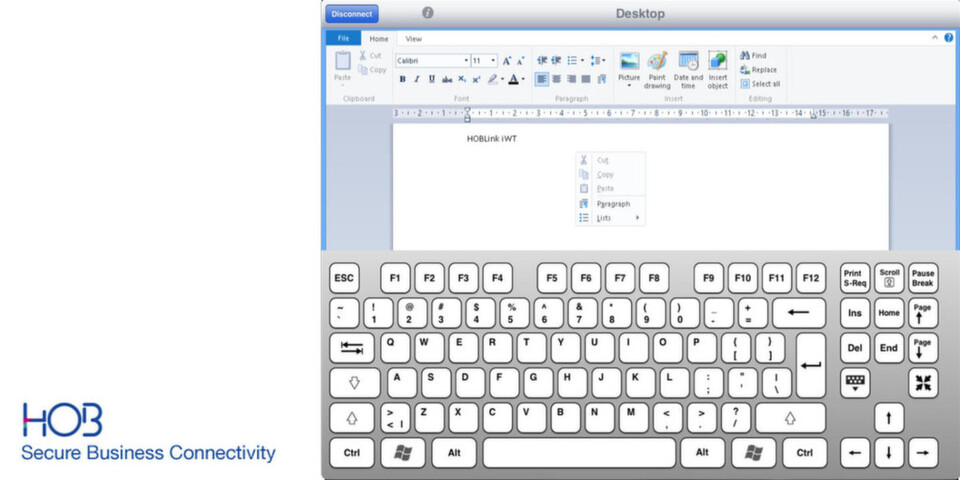The image size is (960, 480).
Task: Tap the fullscreen arrows key on the keypad
Action: pyautogui.click(x=923, y=383)
